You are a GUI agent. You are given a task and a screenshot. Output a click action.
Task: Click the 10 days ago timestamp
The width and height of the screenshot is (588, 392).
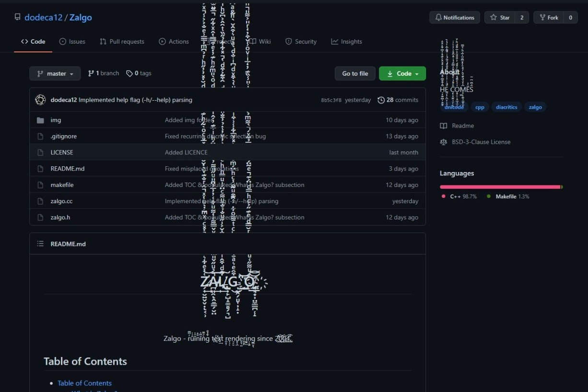pos(402,120)
